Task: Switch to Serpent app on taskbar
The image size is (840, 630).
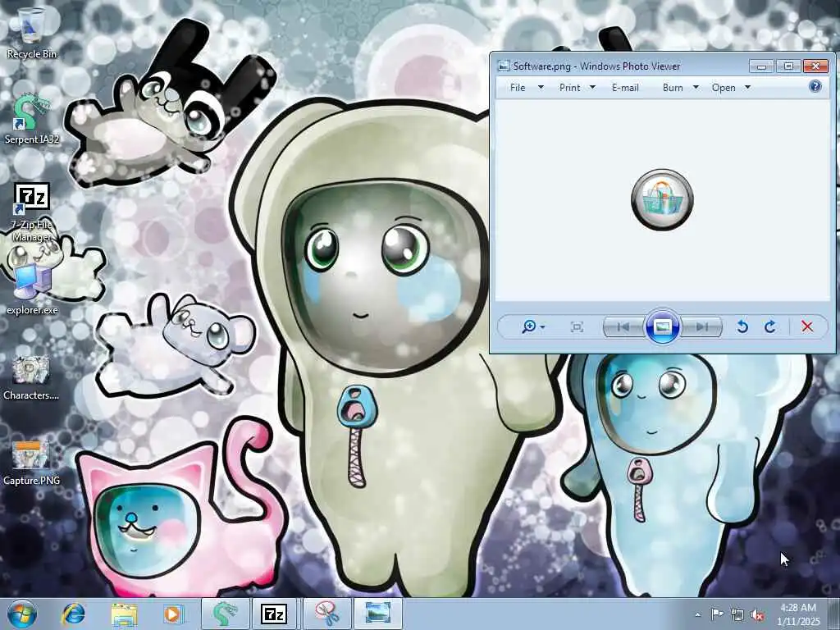Action: click(x=225, y=614)
